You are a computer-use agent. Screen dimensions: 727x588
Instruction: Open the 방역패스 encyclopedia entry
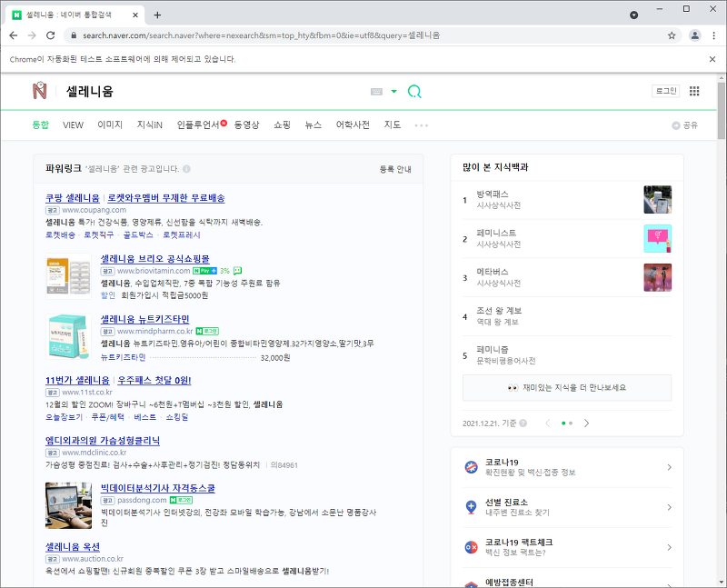coord(493,194)
